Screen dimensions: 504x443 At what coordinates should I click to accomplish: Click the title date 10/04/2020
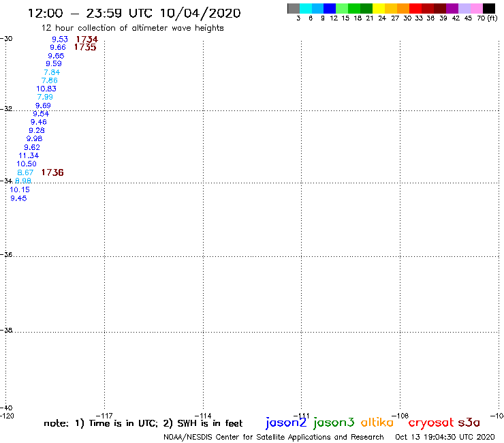click(x=200, y=13)
